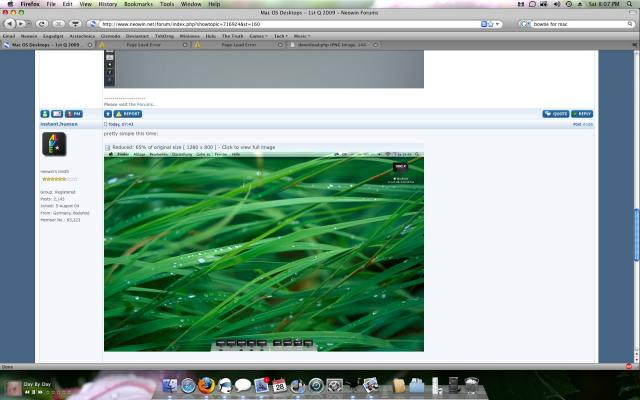
Task: Open the Hulu bookmark
Action: point(211,36)
